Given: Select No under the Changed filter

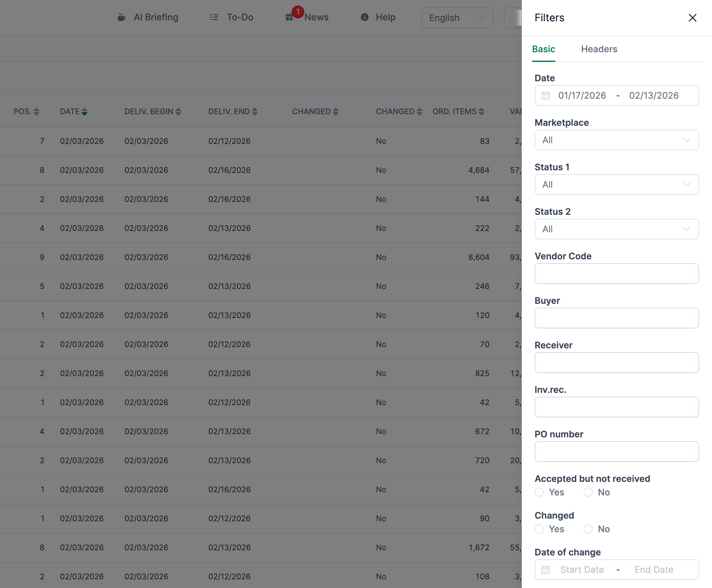Looking at the screenshot, I should tap(588, 529).
